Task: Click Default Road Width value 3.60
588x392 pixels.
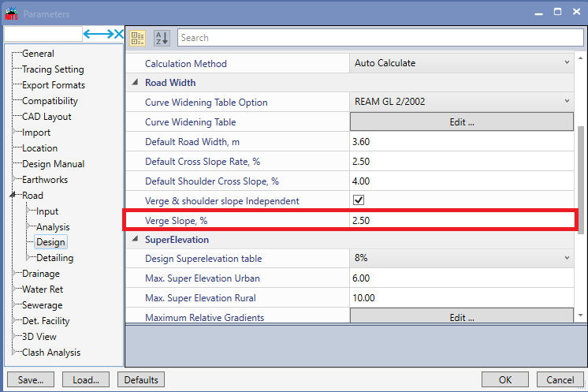Action: pyautogui.click(x=462, y=142)
